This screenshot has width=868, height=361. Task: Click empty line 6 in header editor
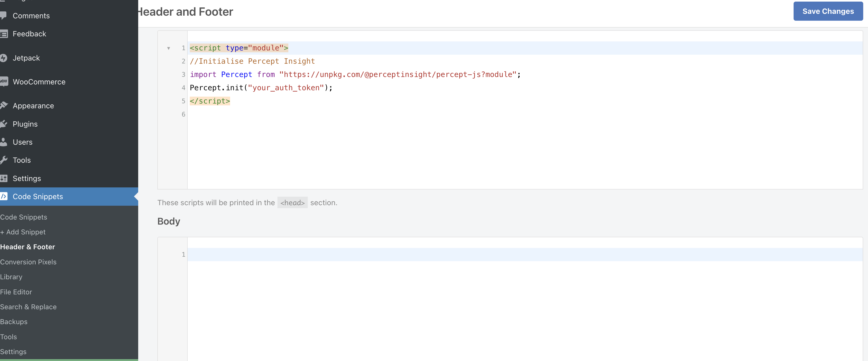pos(525,114)
